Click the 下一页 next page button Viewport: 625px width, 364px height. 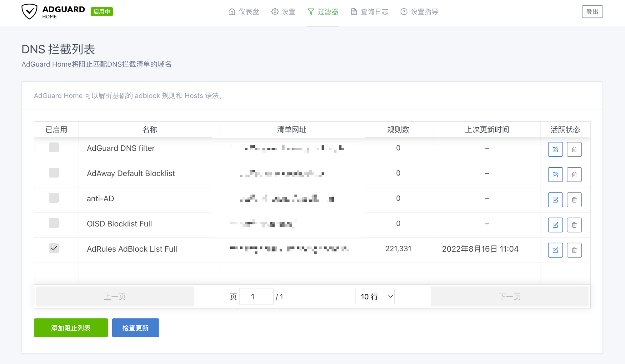coord(510,297)
